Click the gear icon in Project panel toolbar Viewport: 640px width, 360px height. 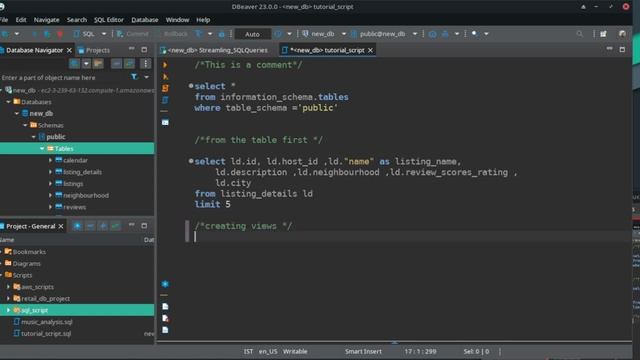(77, 226)
